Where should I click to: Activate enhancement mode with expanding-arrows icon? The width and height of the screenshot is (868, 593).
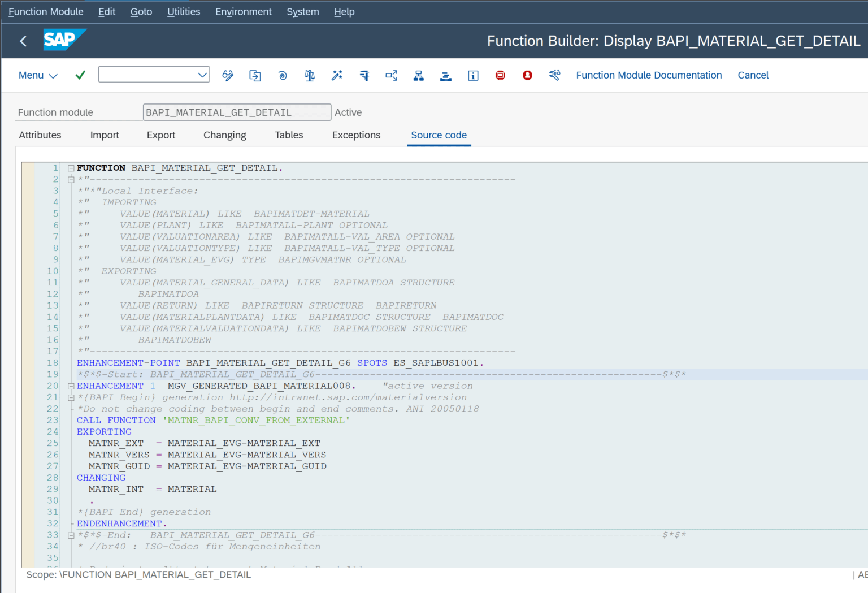[391, 75]
